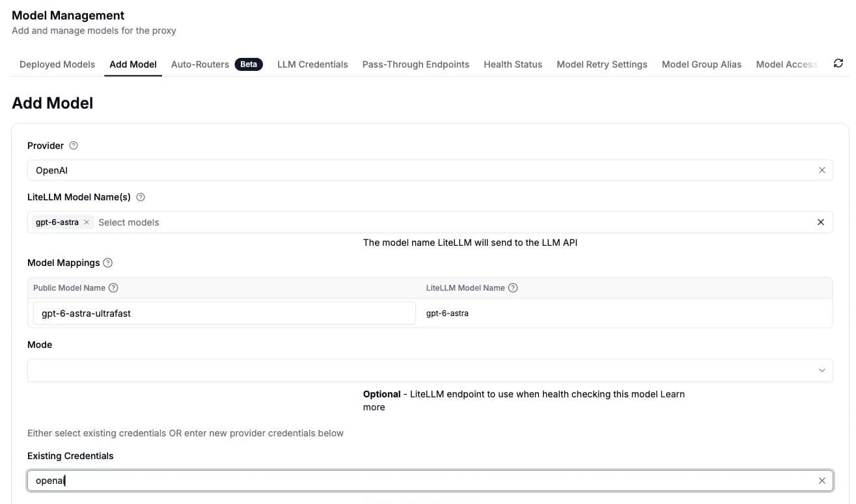Open the Model Access tab
The width and height of the screenshot is (856, 504).
point(786,64)
